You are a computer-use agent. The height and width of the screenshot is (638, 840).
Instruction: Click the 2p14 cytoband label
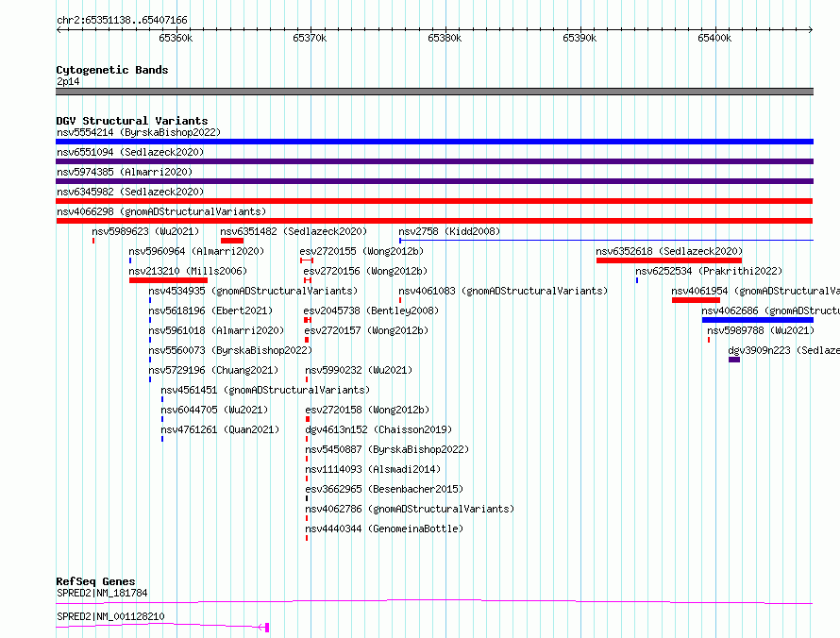coord(68,81)
